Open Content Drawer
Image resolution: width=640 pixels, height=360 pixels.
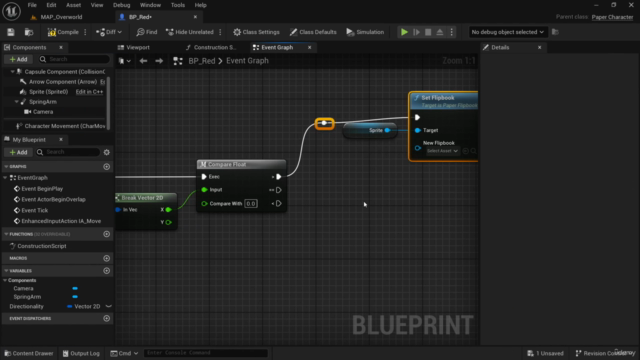pyautogui.click(x=29, y=353)
